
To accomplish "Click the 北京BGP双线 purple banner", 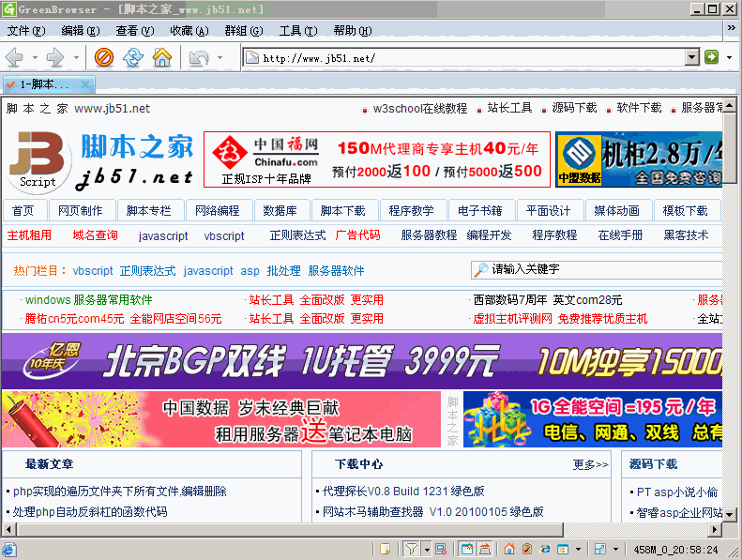I will pyautogui.click(x=362, y=361).
